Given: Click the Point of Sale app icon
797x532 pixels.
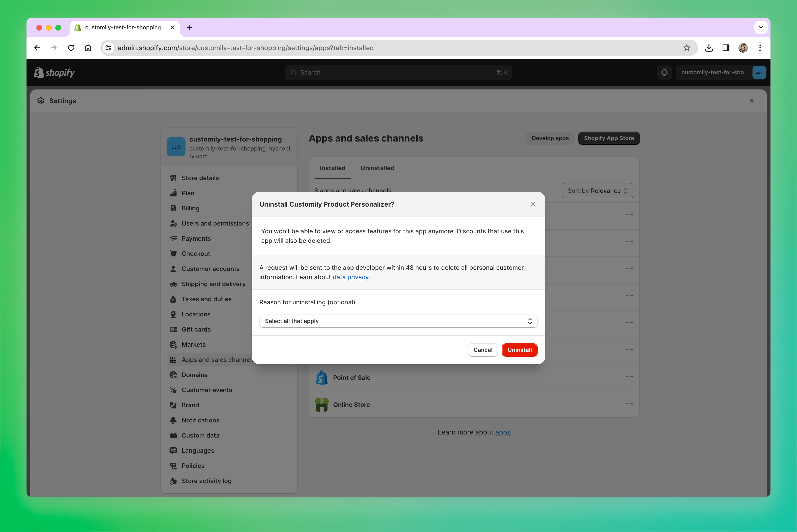Looking at the screenshot, I should [321, 378].
